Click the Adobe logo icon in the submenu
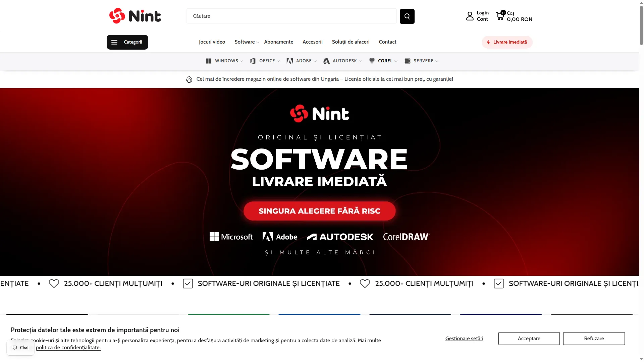The image size is (644, 362). (290, 61)
